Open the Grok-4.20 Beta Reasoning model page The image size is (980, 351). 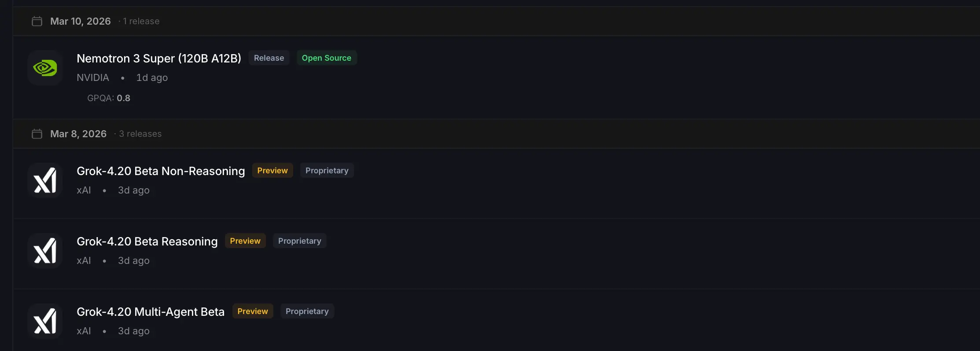coord(147,241)
